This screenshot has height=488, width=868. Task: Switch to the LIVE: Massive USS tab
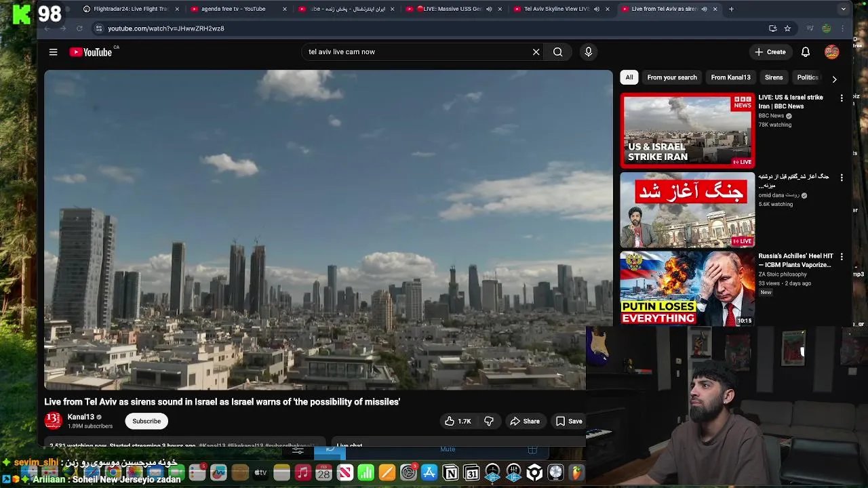449,9
